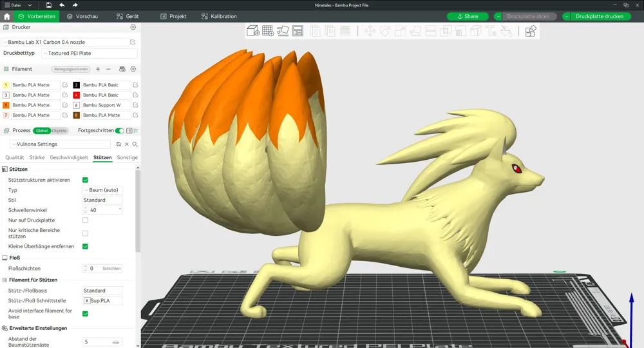Enable Nur auf Druckplatte checkbox

(86, 220)
